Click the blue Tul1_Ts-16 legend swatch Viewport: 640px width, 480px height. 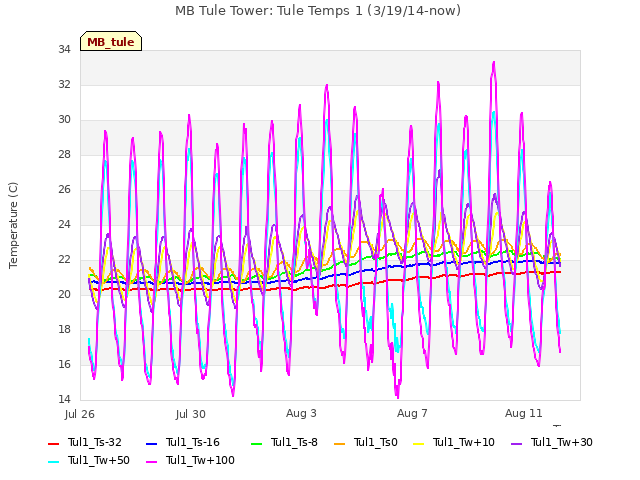pyautogui.click(x=151, y=443)
